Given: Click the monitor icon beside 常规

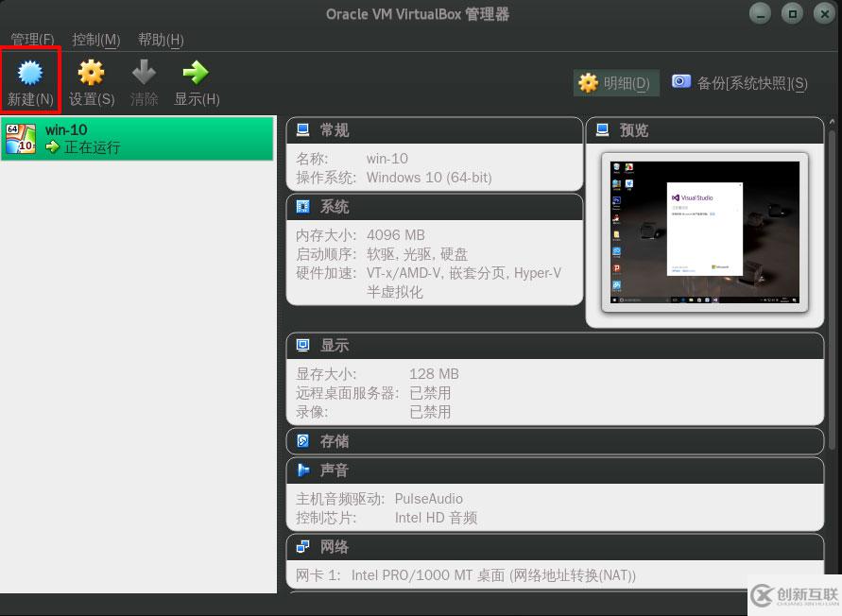Looking at the screenshot, I should pyautogui.click(x=302, y=130).
